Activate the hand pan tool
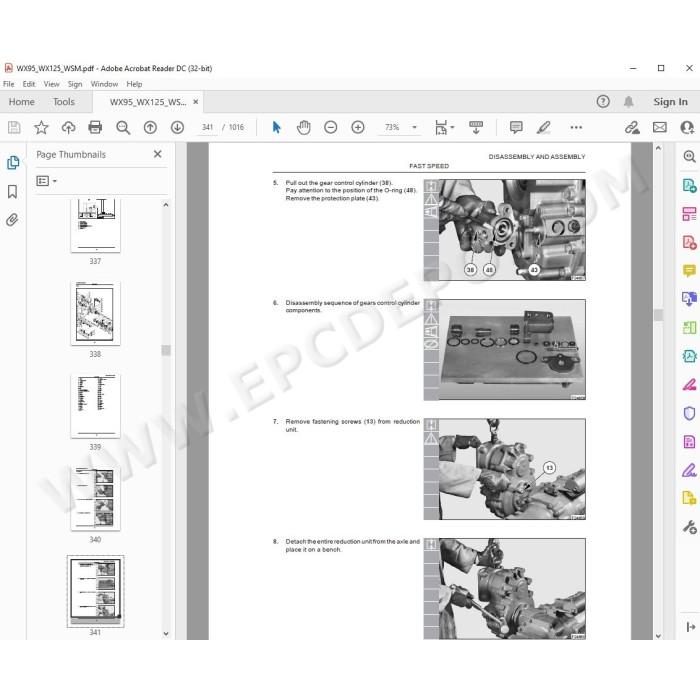The image size is (700, 700). click(x=304, y=128)
